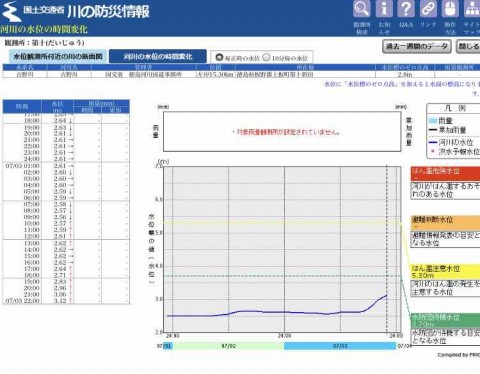Click the 閉じる close button

click(x=468, y=46)
